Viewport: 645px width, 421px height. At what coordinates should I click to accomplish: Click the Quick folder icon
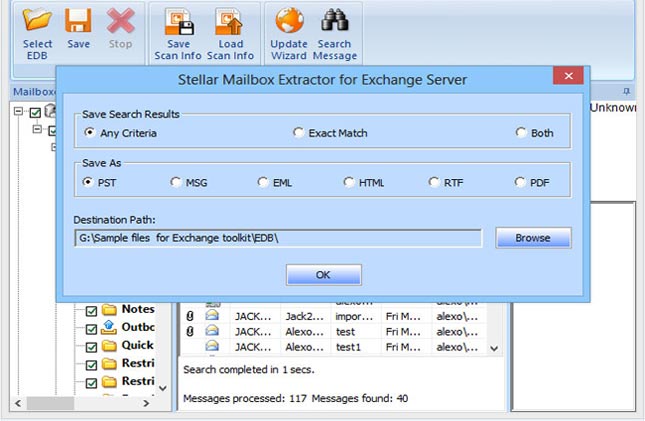pos(109,345)
